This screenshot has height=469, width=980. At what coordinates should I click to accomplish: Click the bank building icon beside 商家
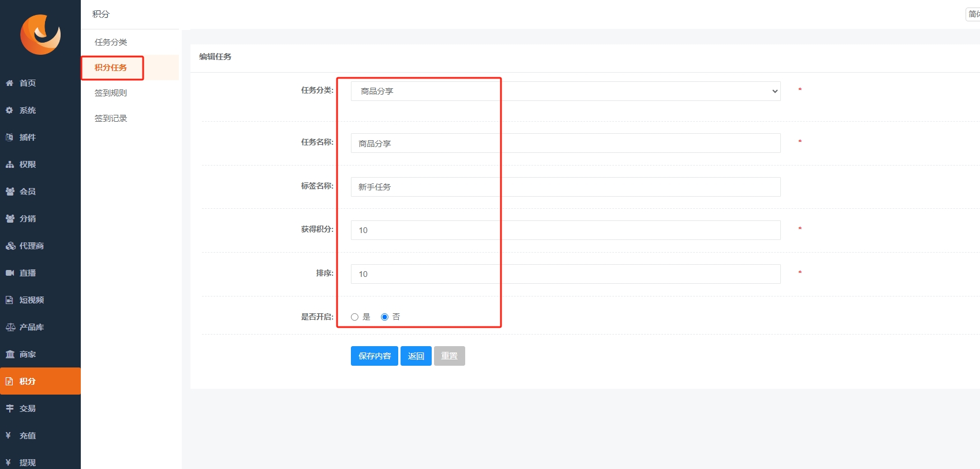(10, 354)
